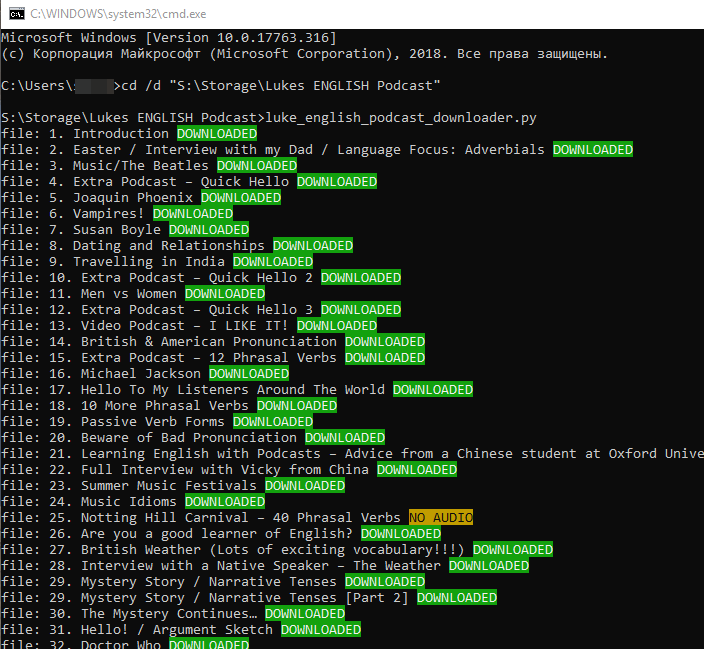Viewport: 704px width, 649px height.
Task: Click the DOWNLOADED tag beside 'good learner of English?'
Action: pos(401,534)
